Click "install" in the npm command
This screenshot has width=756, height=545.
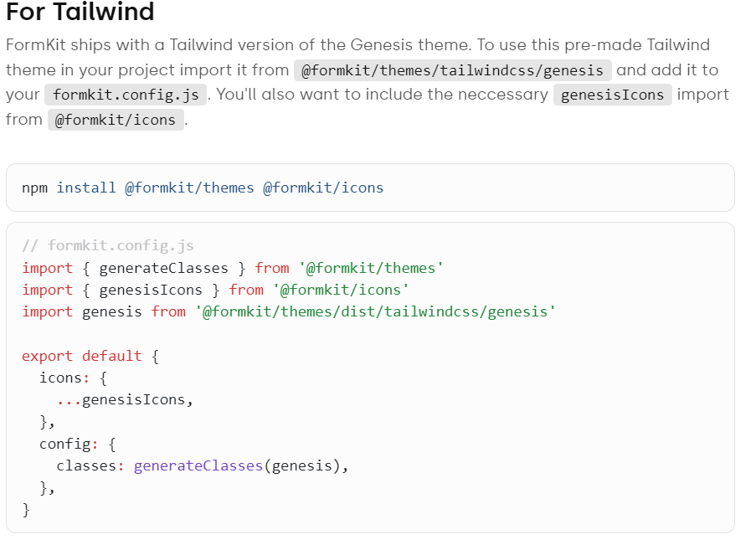[x=86, y=188]
